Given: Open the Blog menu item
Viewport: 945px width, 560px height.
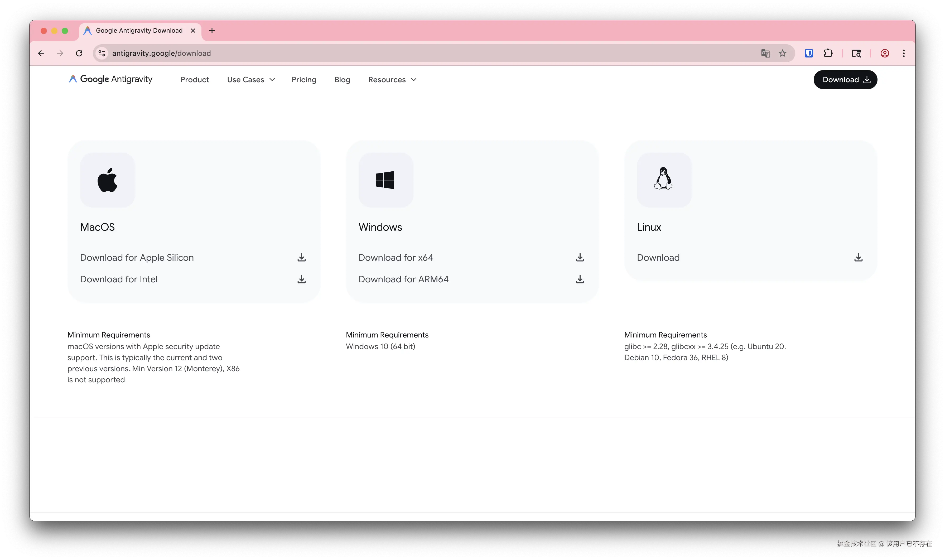Looking at the screenshot, I should (x=342, y=80).
